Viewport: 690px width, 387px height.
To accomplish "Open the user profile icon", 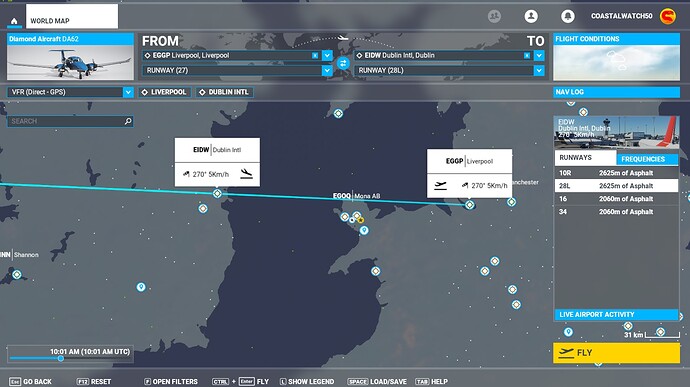I will 531,16.
